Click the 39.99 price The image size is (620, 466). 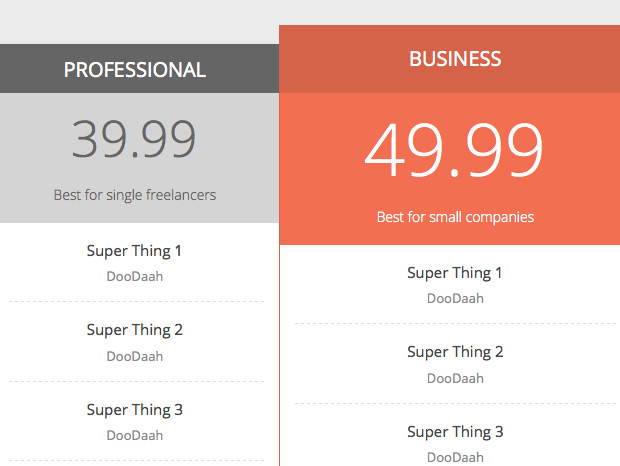click(x=135, y=140)
